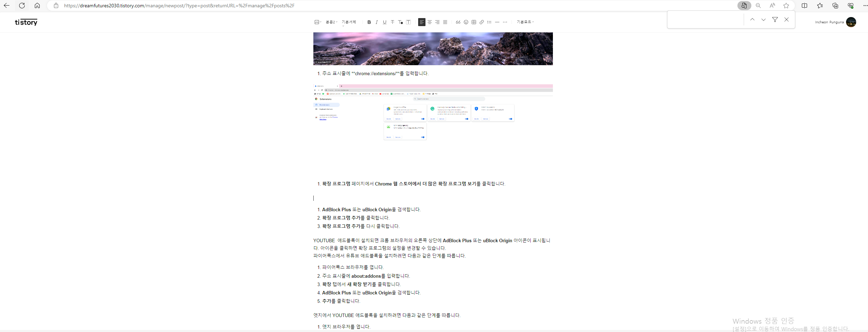Insert a horizontal divider line
This screenshot has height=332, width=868.
point(497,22)
